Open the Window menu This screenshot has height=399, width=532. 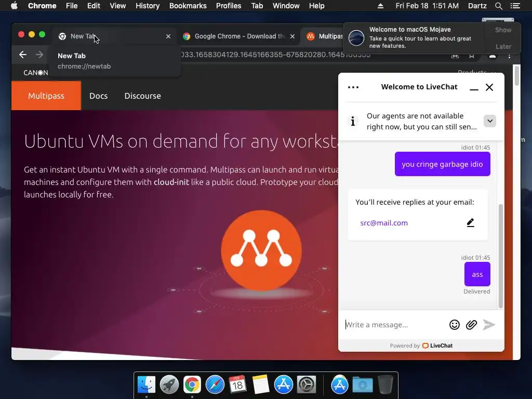286,6
